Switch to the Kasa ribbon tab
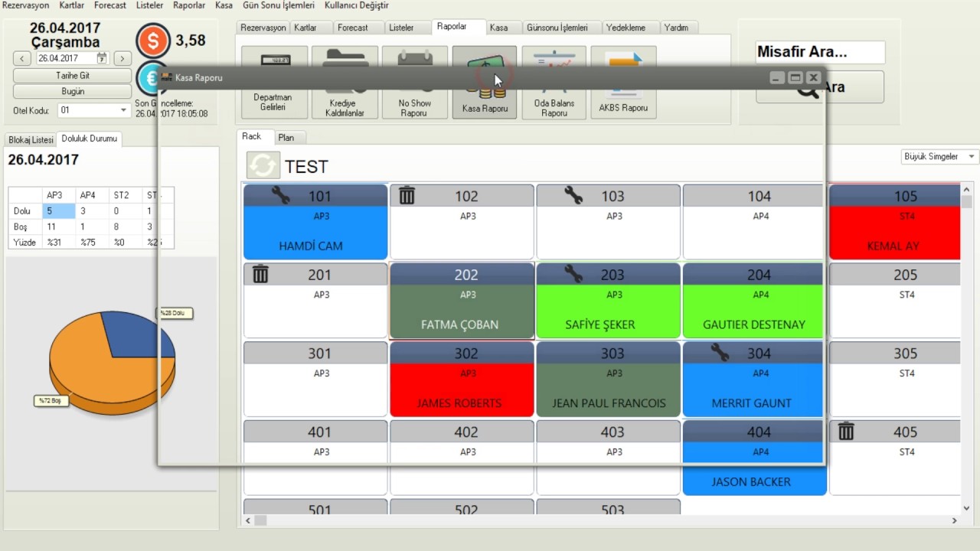This screenshot has width=980, height=551. click(503, 28)
